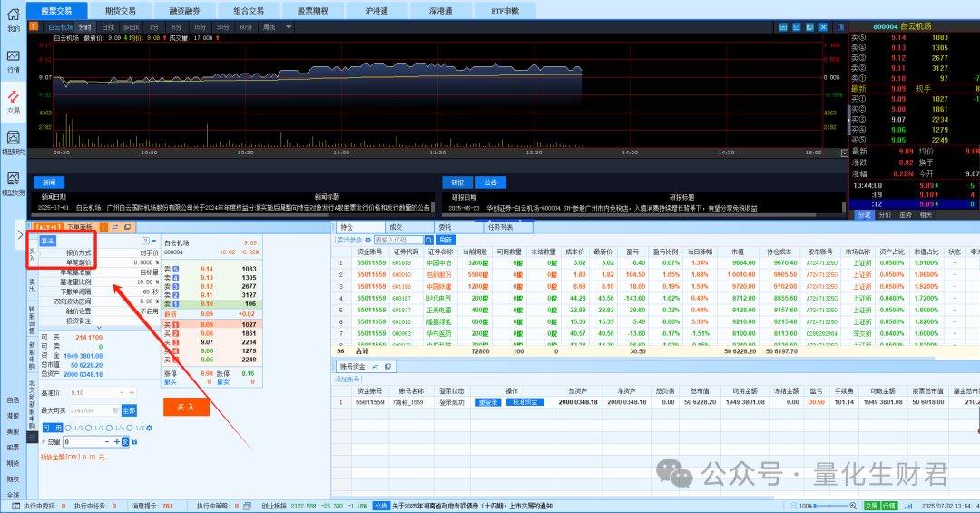Screen dimensions: 980x513
Task: Open the 我的 home icon in sidebar
Action: [13, 15]
